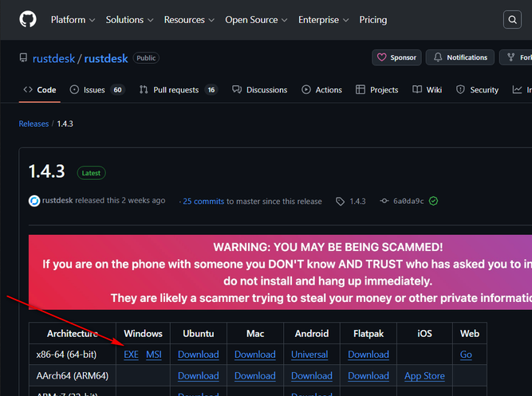532x396 pixels.
Task: Open the iOS App Store link
Action: tap(424, 376)
